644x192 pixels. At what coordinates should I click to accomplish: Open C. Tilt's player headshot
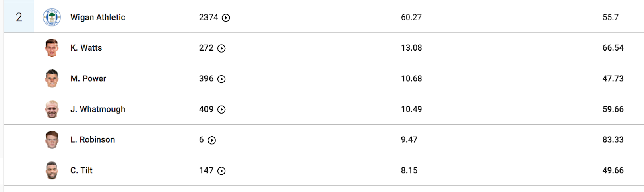pyautogui.click(x=52, y=170)
